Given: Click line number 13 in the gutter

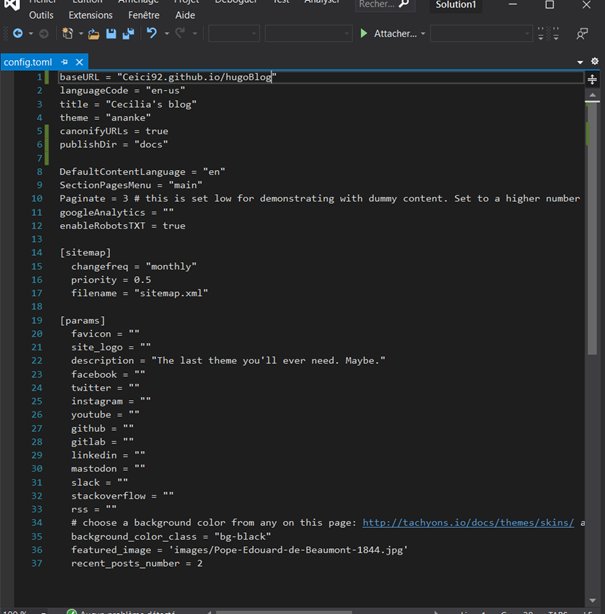Looking at the screenshot, I should click(37, 239).
